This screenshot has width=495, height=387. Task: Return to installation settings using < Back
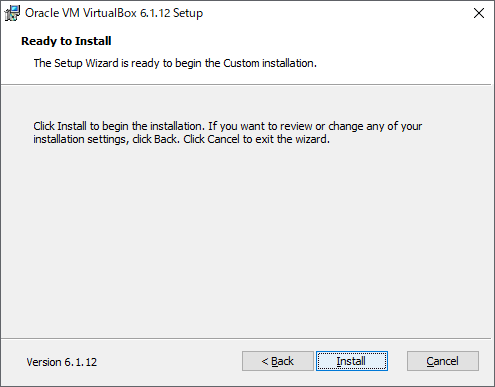tap(278, 361)
